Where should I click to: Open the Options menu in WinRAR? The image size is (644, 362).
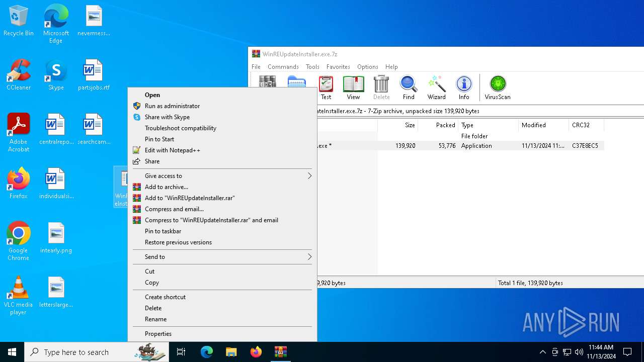[x=368, y=67]
